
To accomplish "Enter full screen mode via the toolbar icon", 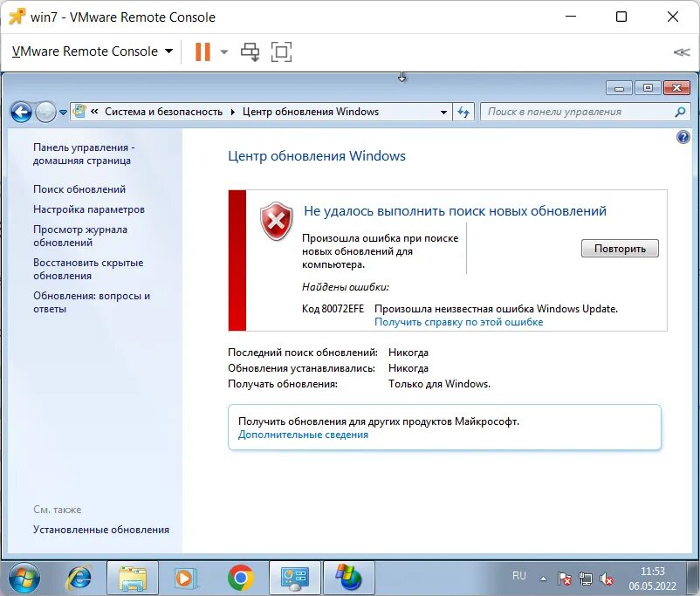I will (281, 51).
